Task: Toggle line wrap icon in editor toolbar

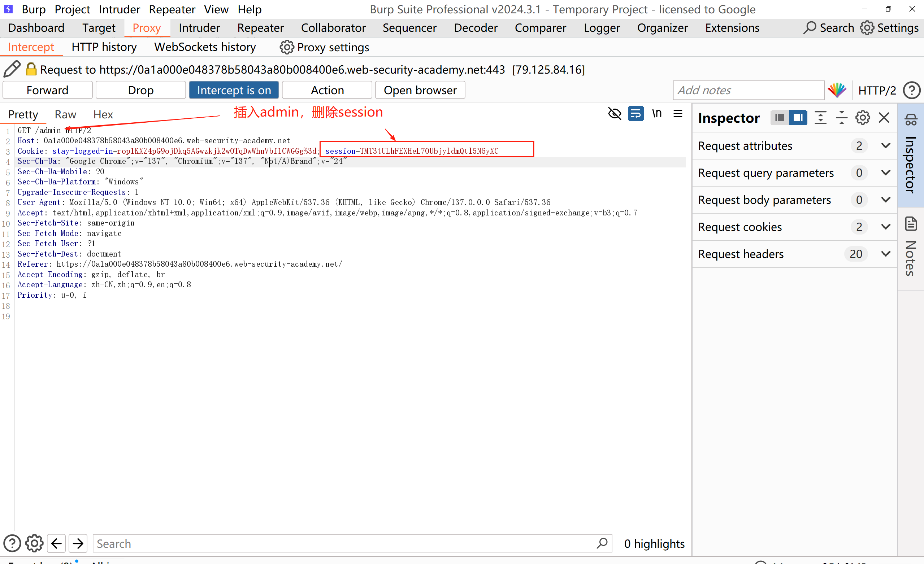Action: point(635,114)
